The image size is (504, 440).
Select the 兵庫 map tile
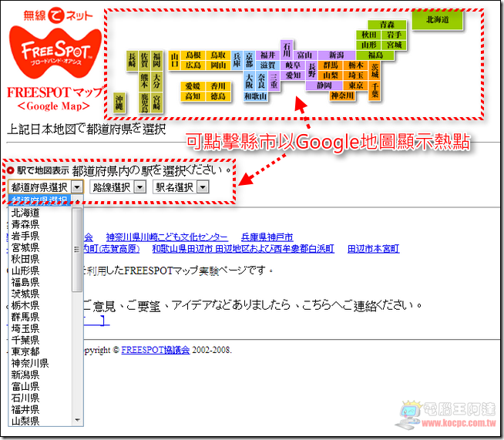coord(237,60)
